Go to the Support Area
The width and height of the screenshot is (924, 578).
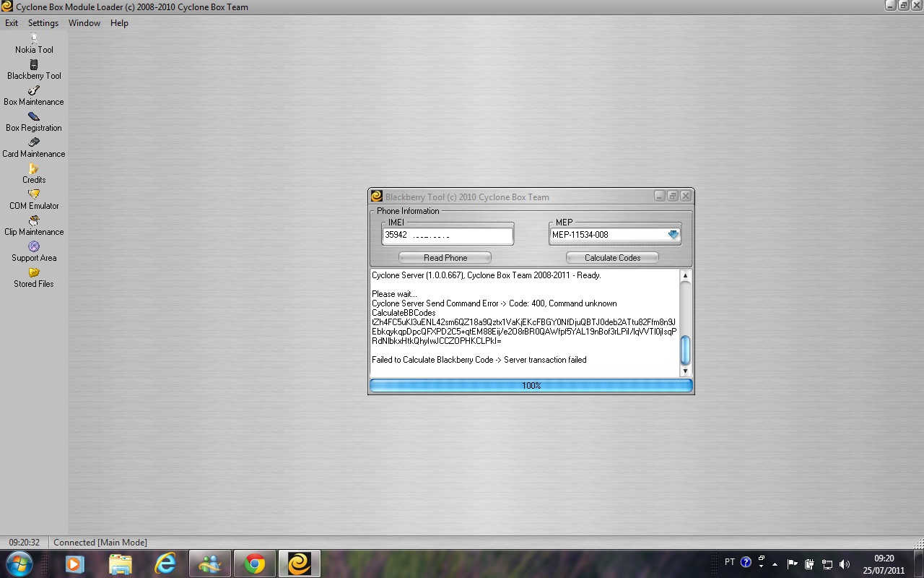34,251
